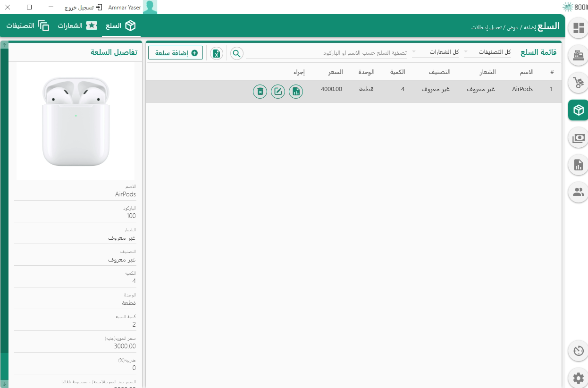Image resolution: width=588 pixels, height=388 pixels.
Task: Click تسجيل خروج logout button
Action: pos(83,8)
